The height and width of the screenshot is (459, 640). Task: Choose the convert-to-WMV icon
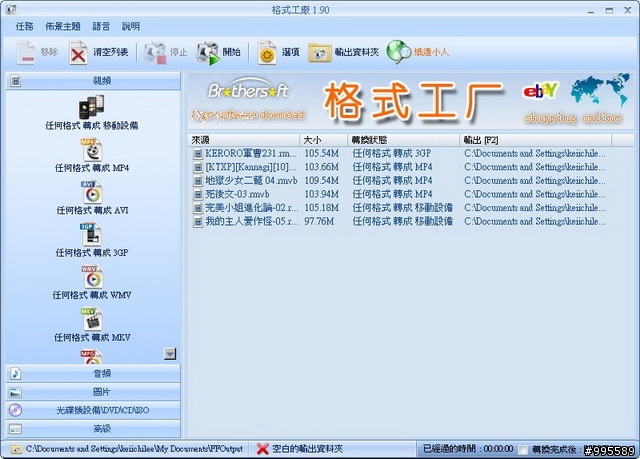[x=91, y=277]
